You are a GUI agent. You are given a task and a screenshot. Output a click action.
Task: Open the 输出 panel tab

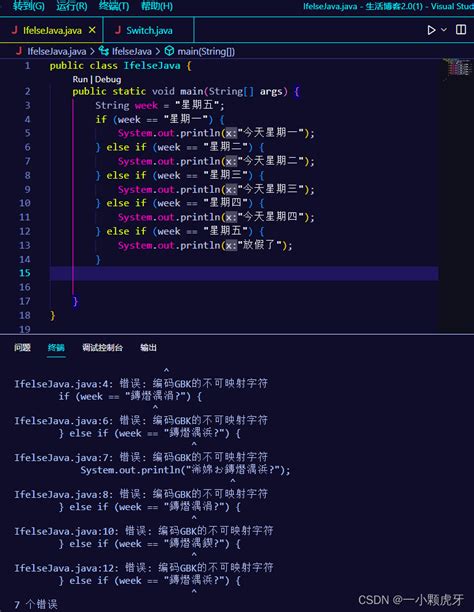coord(148,347)
